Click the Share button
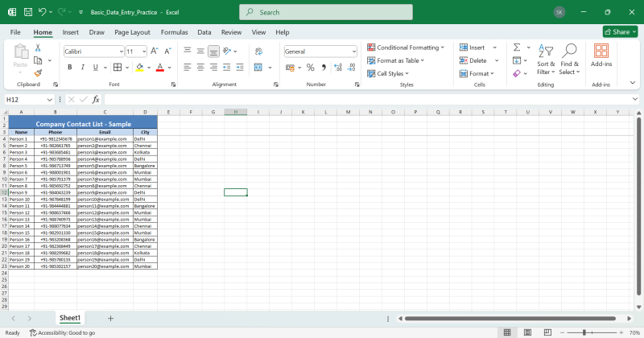The width and height of the screenshot is (644, 338). click(x=620, y=31)
